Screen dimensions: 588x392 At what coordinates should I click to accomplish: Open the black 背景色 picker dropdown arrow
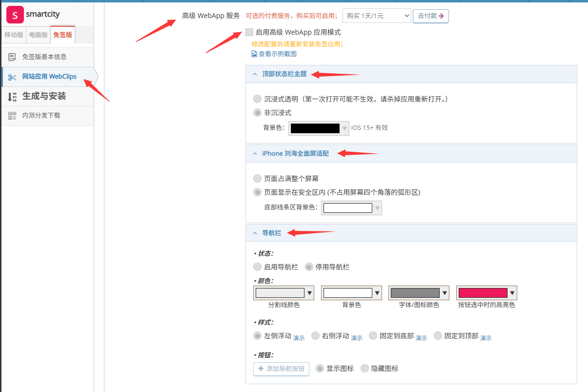click(x=345, y=128)
